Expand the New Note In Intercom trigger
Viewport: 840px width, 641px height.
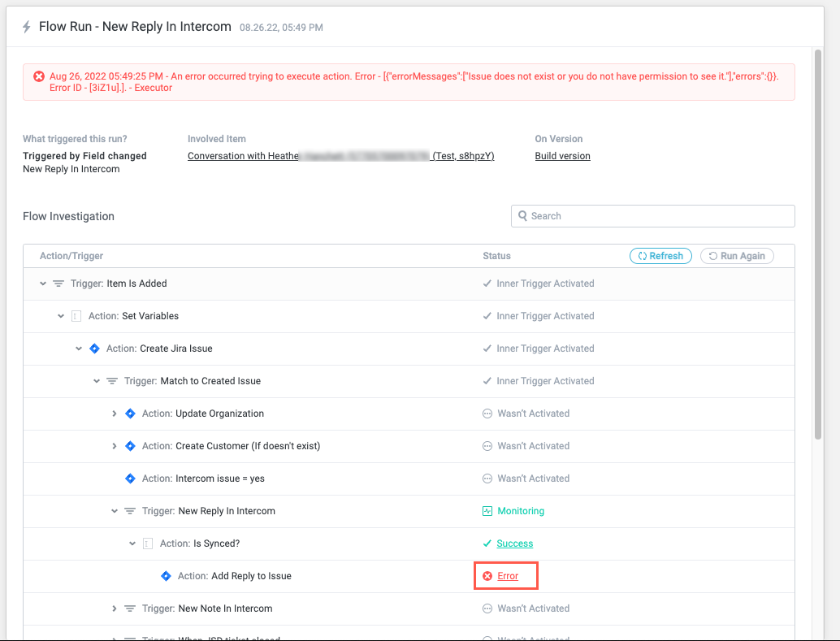coord(115,609)
